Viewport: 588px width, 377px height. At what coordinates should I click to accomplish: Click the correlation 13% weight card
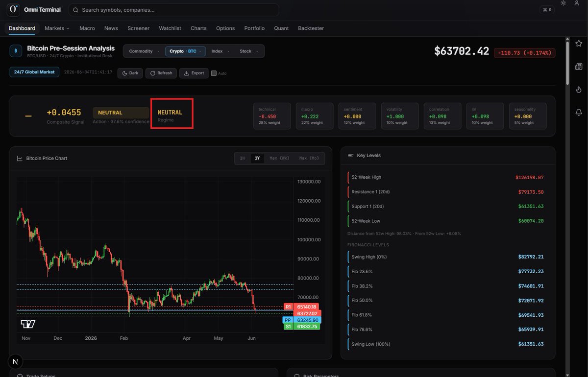click(442, 116)
